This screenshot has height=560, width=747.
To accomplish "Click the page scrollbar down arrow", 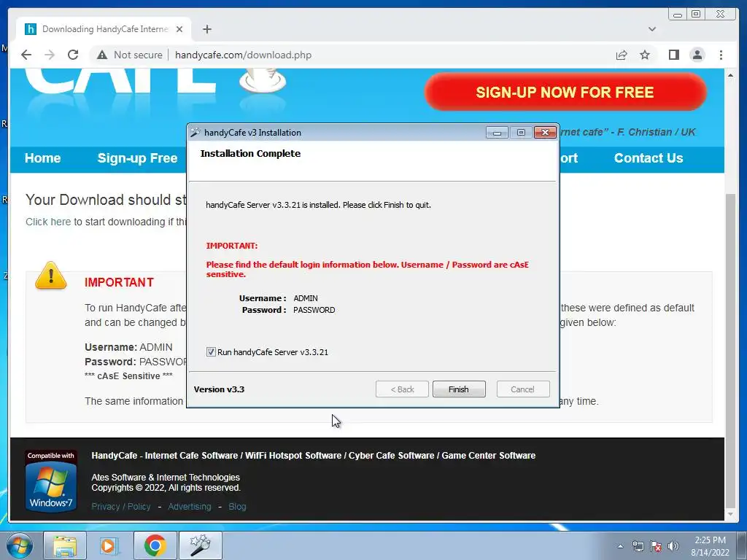I will pos(731,514).
